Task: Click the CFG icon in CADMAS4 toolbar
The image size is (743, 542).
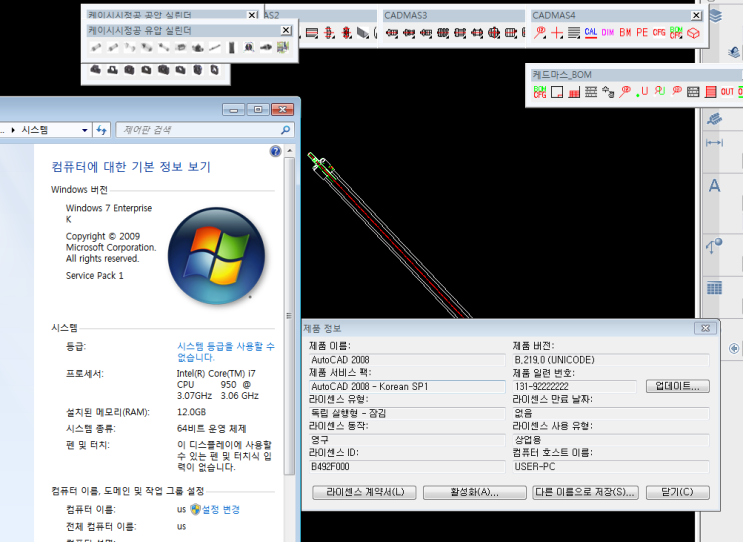Action: [x=659, y=33]
